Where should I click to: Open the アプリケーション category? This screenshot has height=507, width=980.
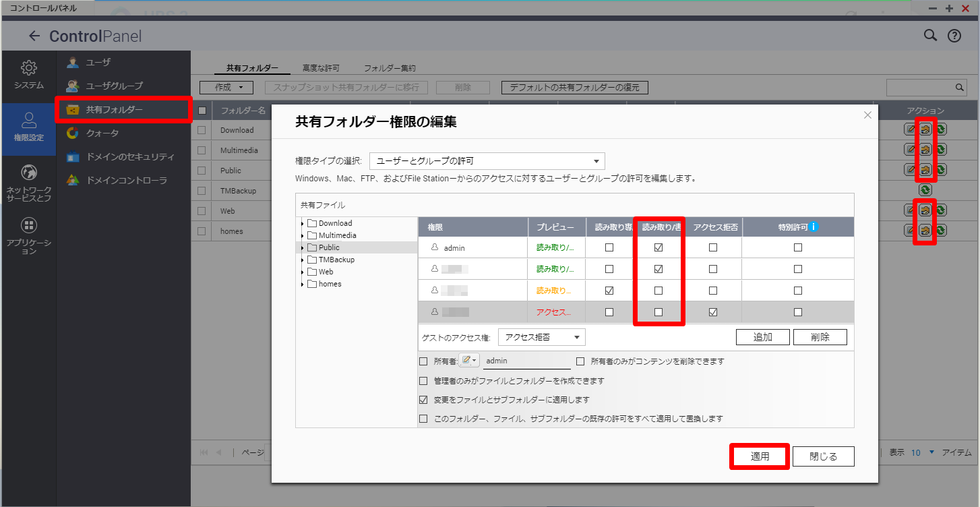(28, 236)
